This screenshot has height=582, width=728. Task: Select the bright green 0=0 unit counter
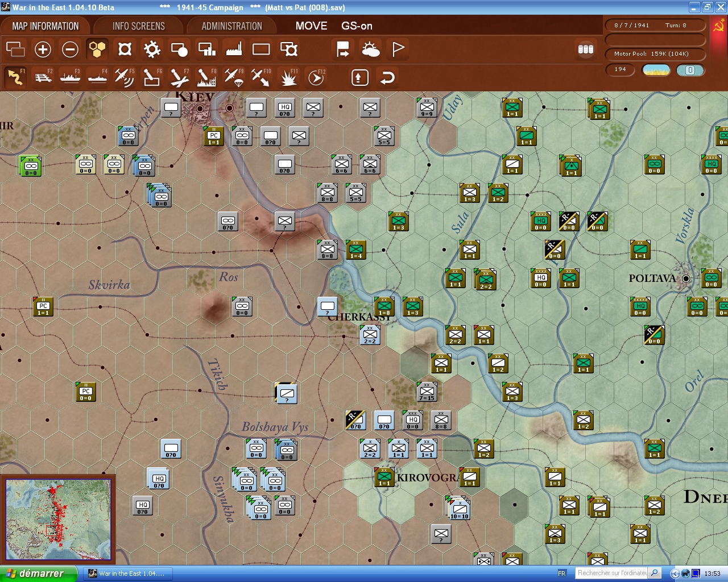click(x=31, y=166)
